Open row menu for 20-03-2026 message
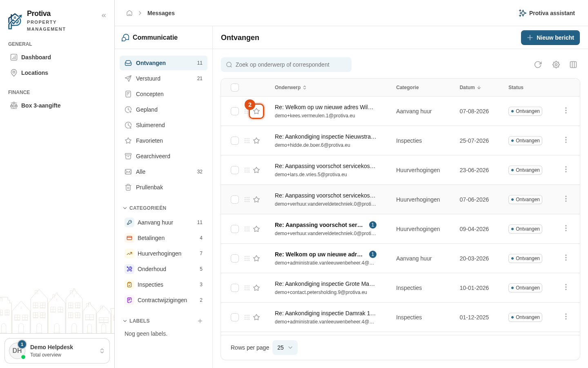The width and height of the screenshot is (588, 368). [566, 258]
